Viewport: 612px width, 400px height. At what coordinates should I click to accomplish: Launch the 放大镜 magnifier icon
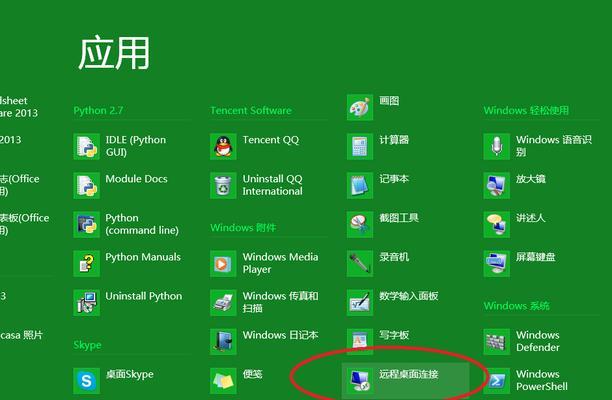click(496, 185)
